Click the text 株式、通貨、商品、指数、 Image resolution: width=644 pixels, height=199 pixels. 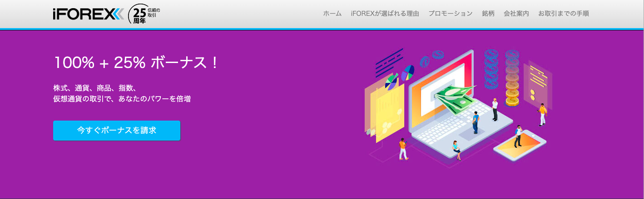click(x=95, y=88)
